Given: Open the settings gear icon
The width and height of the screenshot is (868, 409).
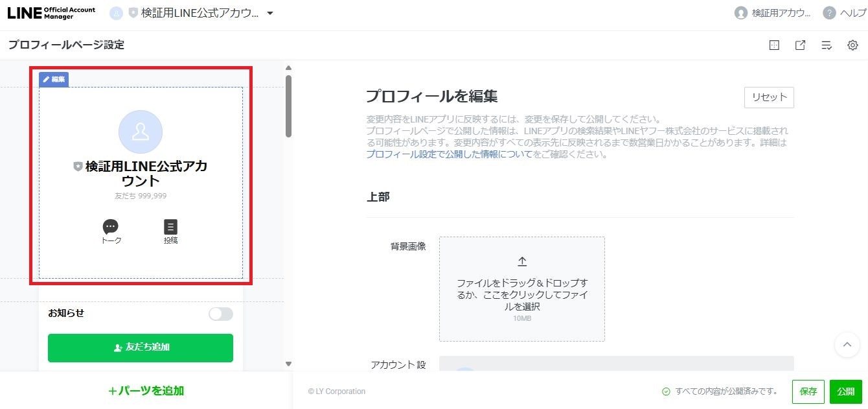Looking at the screenshot, I should (x=852, y=45).
